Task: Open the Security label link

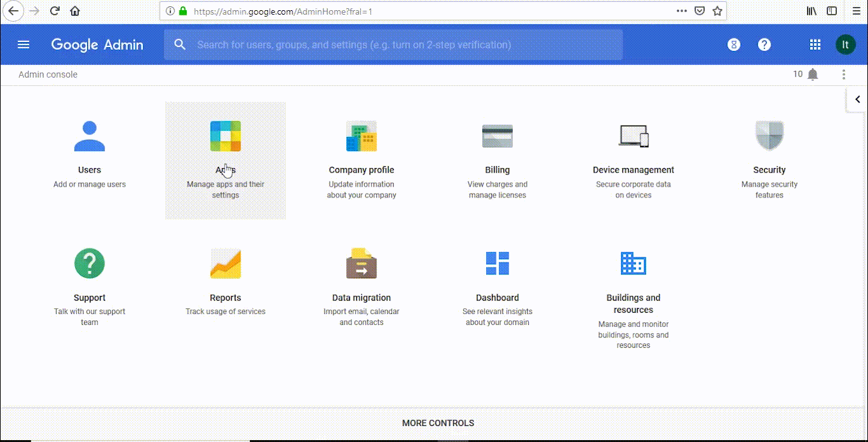Action: pos(769,170)
